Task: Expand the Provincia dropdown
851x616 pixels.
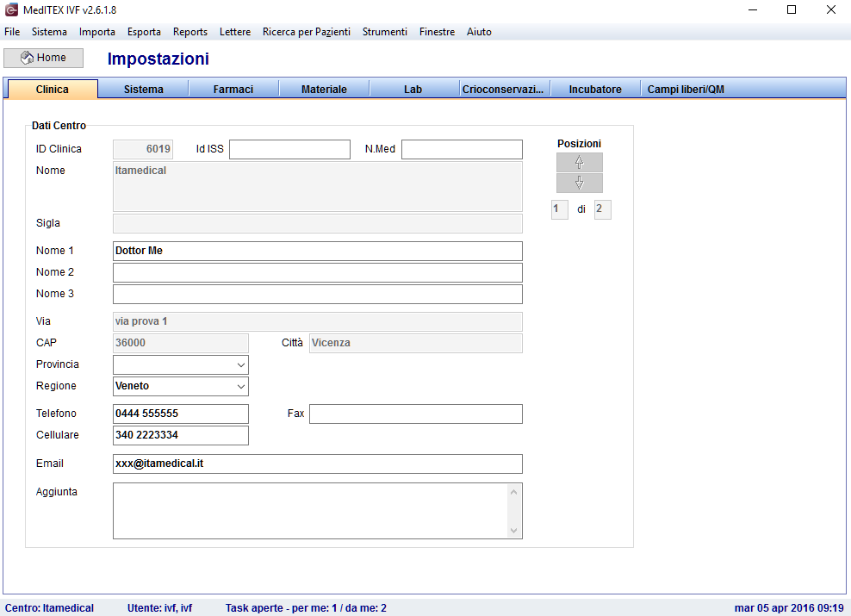Action: [x=241, y=364]
